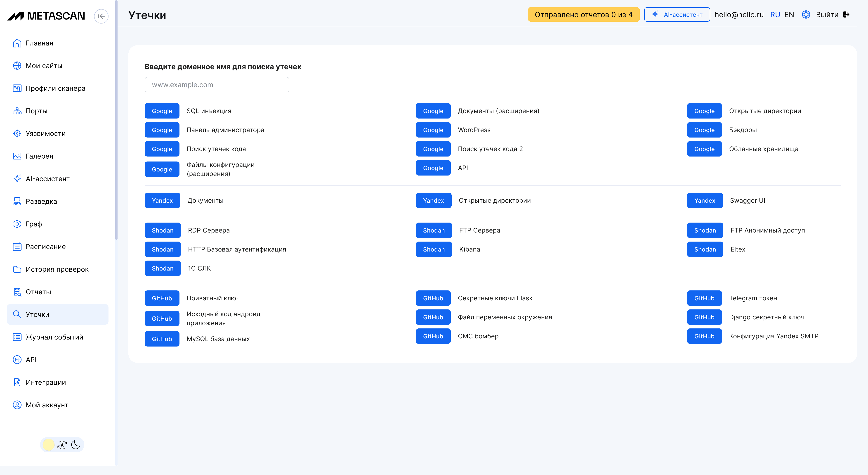868x475 pixels.
Task: Click the История проверок folder icon
Action: [17, 269]
